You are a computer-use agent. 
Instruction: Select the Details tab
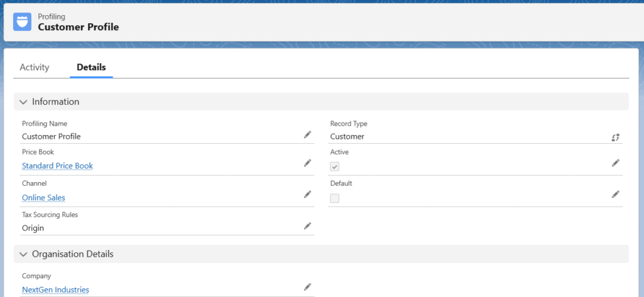tap(91, 67)
